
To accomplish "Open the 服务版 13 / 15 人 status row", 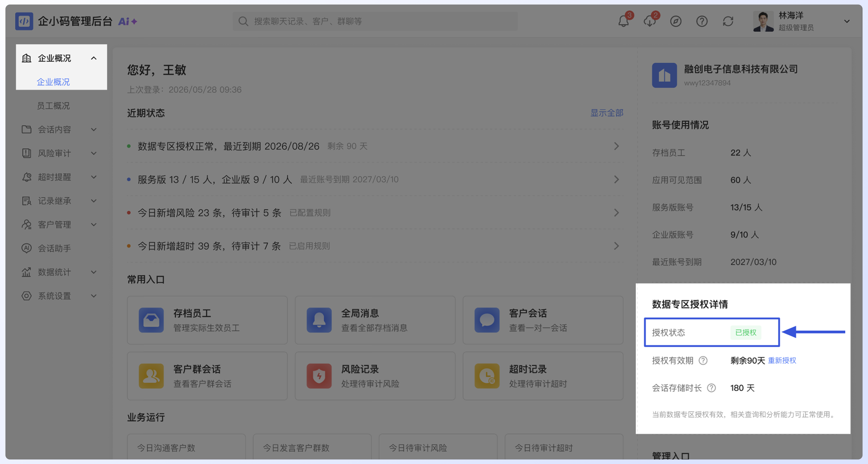I will (375, 180).
